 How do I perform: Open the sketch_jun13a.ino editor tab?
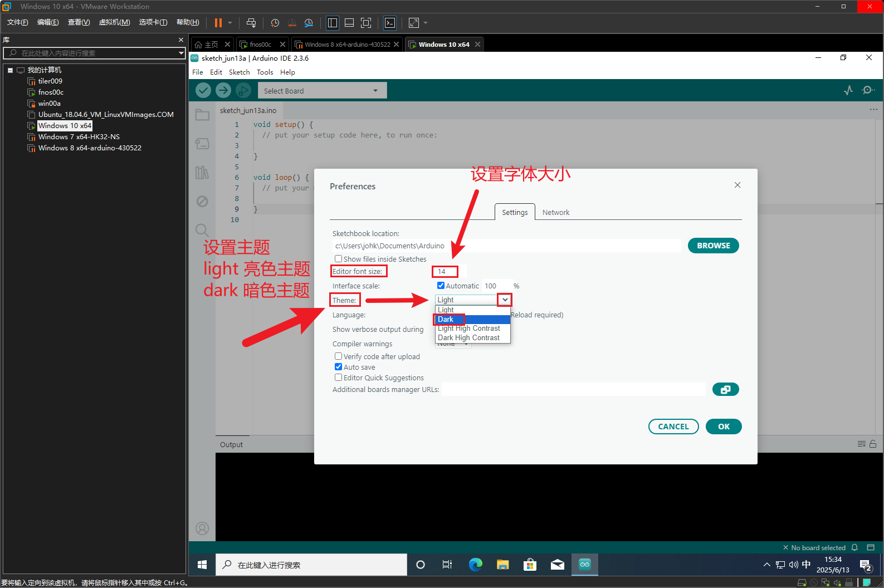tap(248, 110)
